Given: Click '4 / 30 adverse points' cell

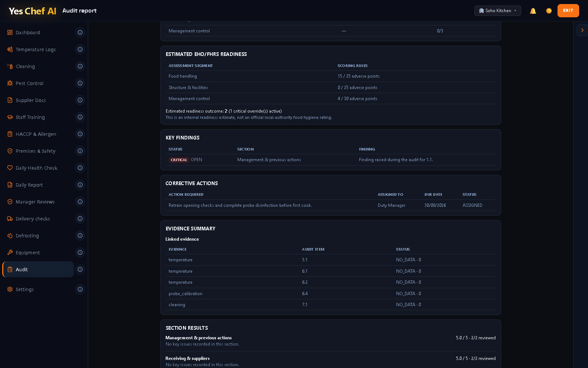Looking at the screenshot, I should pyautogui.click(x=357, y=99).
